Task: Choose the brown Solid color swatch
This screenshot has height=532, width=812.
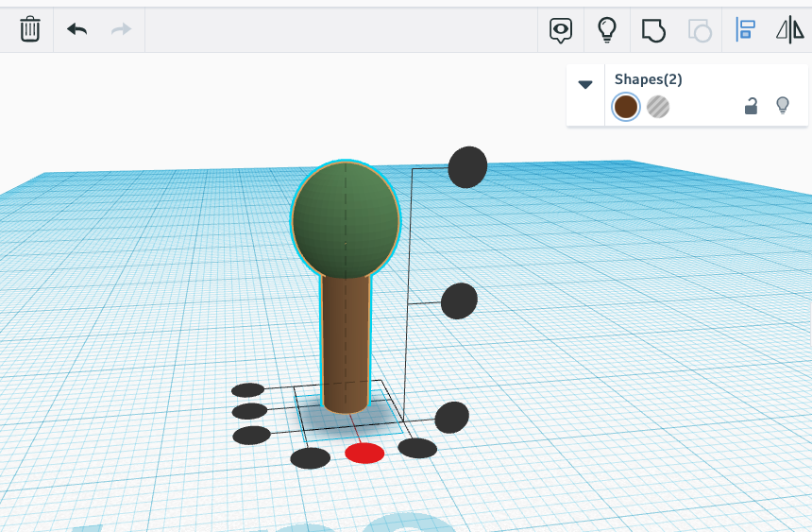Action: coord(626,107)
